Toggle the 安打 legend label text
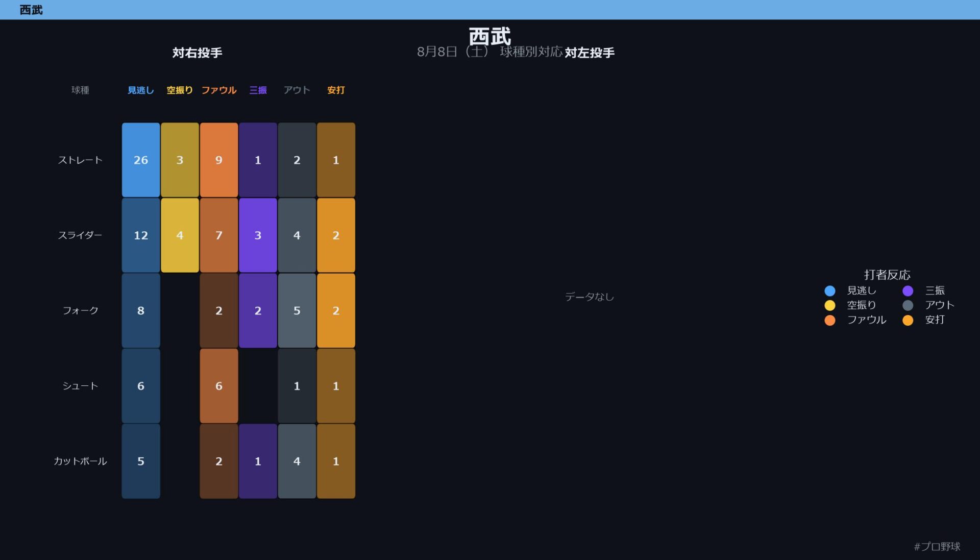 coord(935,320)
